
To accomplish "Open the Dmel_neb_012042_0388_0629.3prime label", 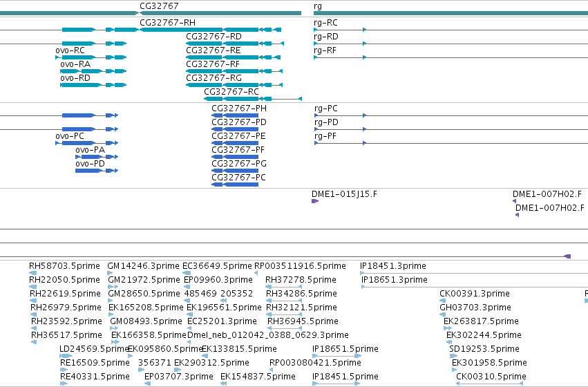I will tap(268, 335).
